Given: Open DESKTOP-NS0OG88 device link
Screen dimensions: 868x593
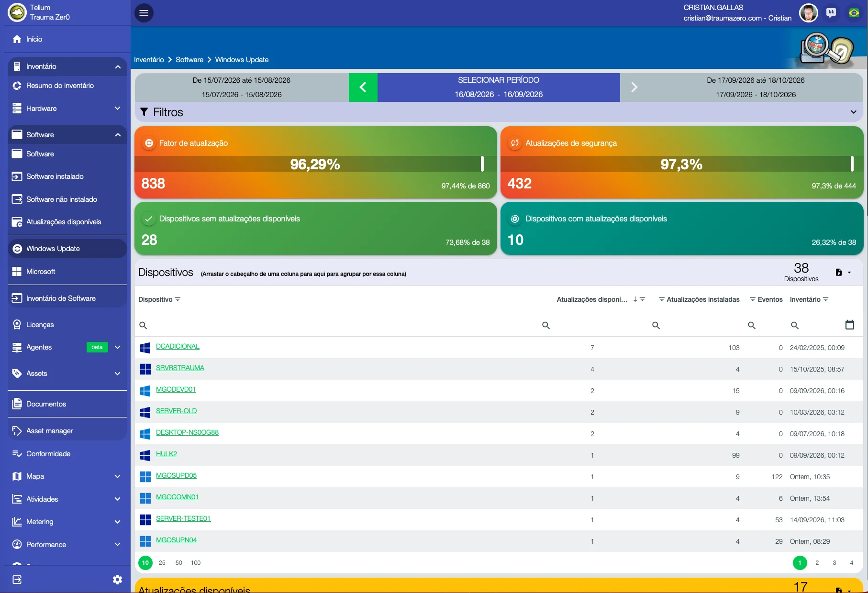Looking at the screenshot, I should point(187,433).
